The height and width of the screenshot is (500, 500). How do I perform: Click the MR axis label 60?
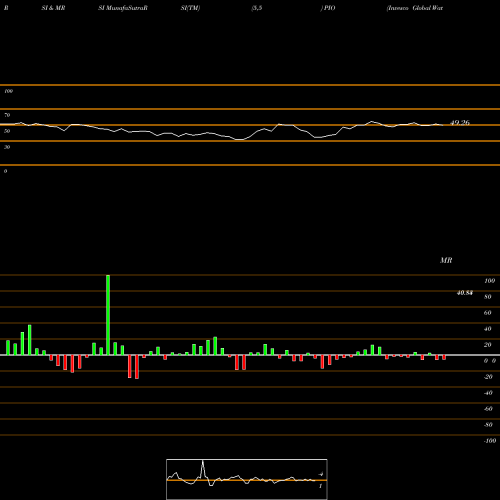(488, 313)
